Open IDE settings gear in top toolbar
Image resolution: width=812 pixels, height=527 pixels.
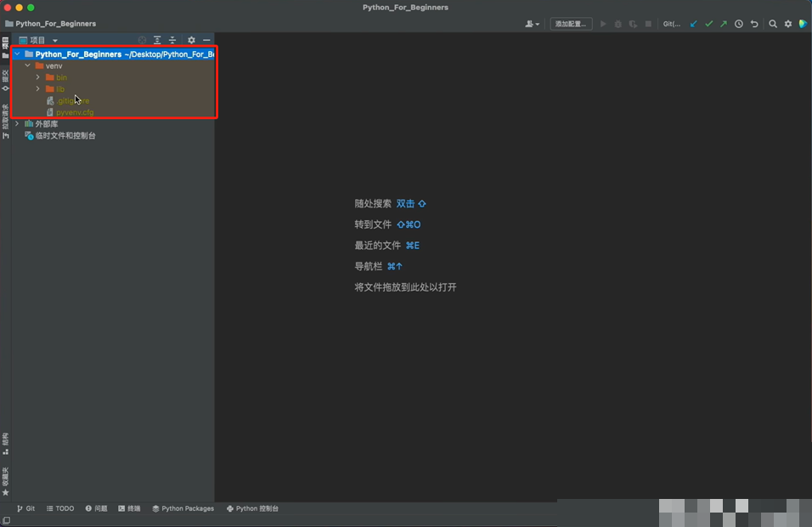[x=788, y=24]
